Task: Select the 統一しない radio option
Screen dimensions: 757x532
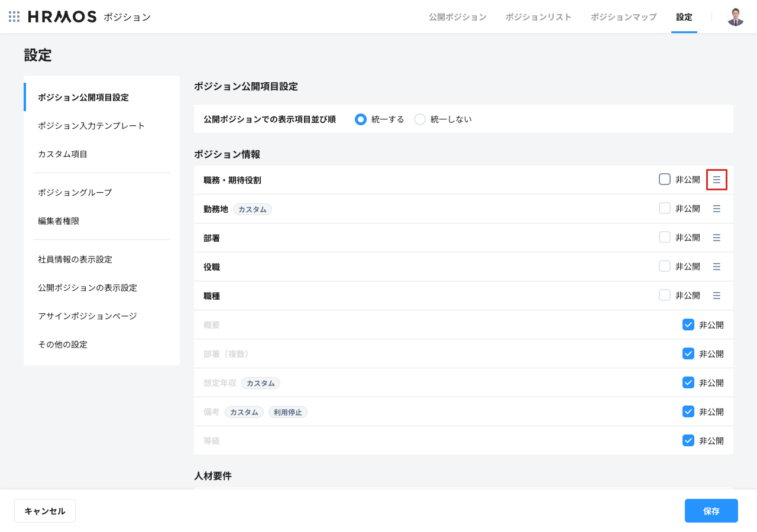Action: 420,119
